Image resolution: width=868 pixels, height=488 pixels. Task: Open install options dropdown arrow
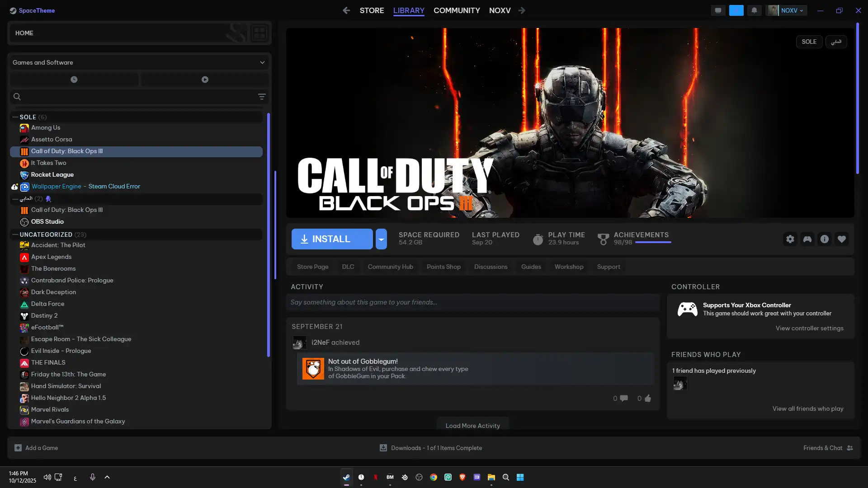pos(381,239)
